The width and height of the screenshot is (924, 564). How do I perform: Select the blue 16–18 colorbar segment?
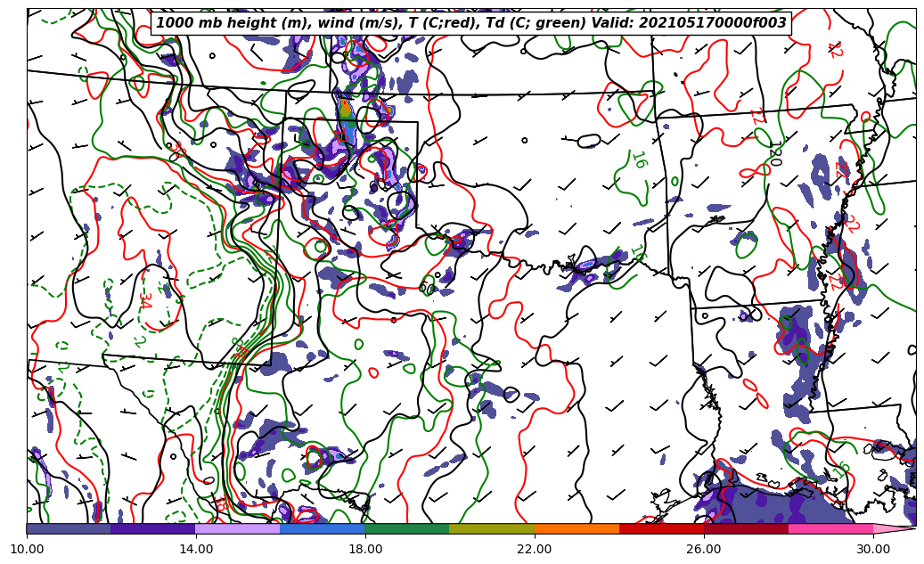(323, 528)
